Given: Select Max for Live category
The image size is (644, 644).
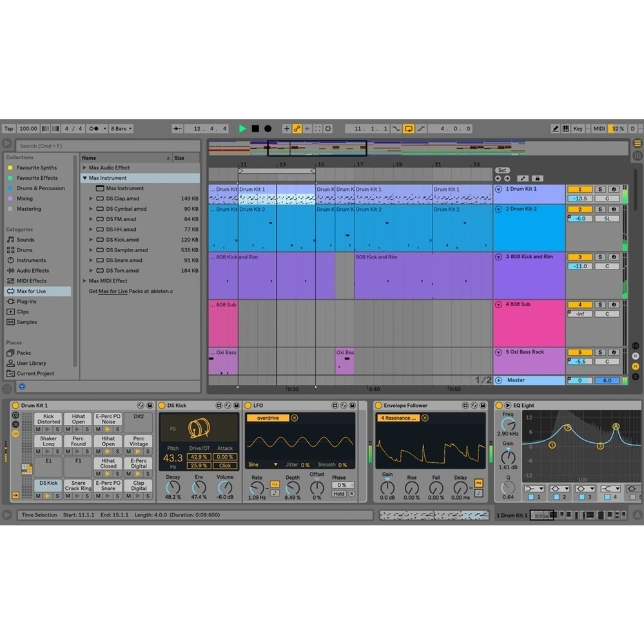Looking at the screenshot, I should [x=31, y=291].
